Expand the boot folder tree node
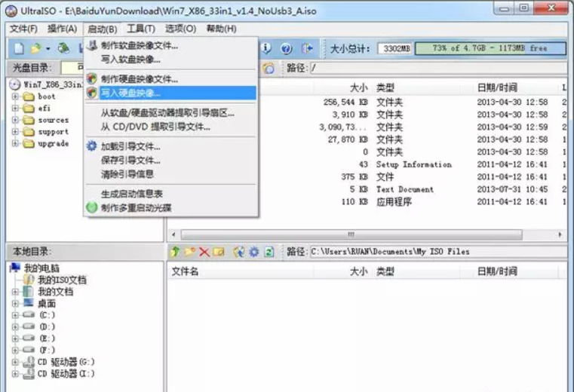The image size is (574, 392). [x=15, y=96]
